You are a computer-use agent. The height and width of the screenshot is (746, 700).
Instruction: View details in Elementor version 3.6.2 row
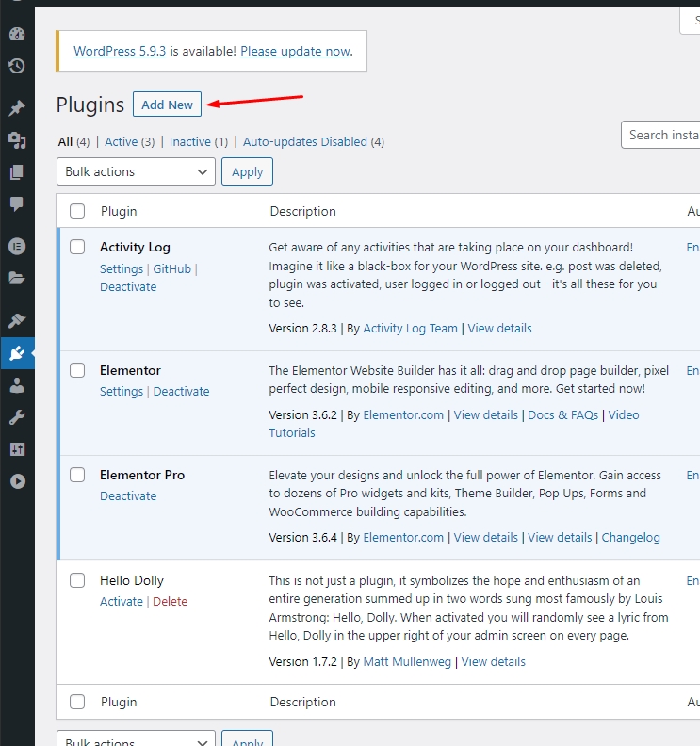pyautogui.click(x=485, y=414)
